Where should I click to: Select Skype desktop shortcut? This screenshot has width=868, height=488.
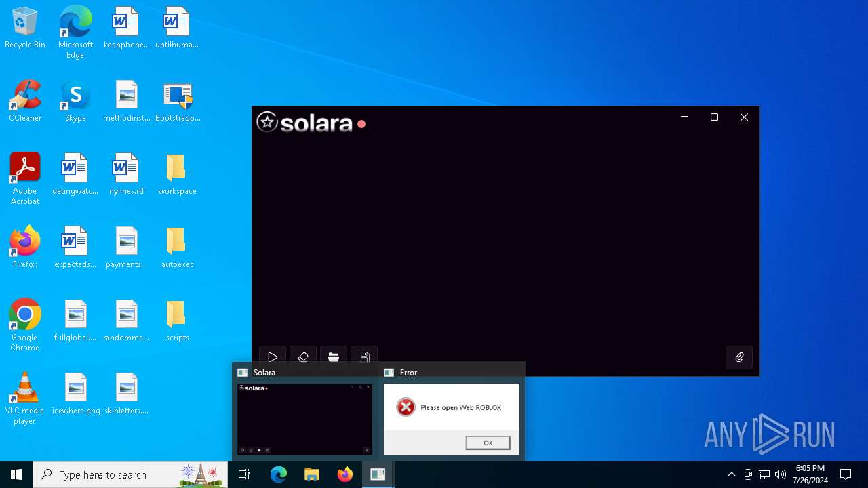click(x=75, y=102)
